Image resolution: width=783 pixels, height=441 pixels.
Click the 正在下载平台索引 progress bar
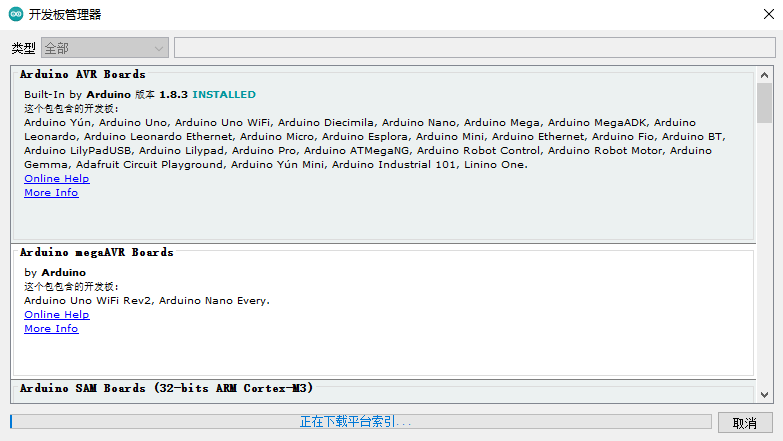coord(361,422)
